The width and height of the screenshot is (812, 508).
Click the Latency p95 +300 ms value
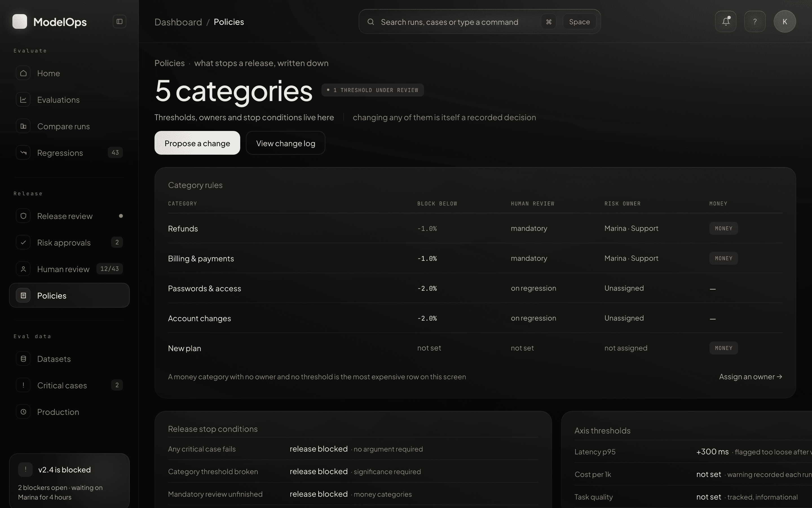click(x=712, y=452)
